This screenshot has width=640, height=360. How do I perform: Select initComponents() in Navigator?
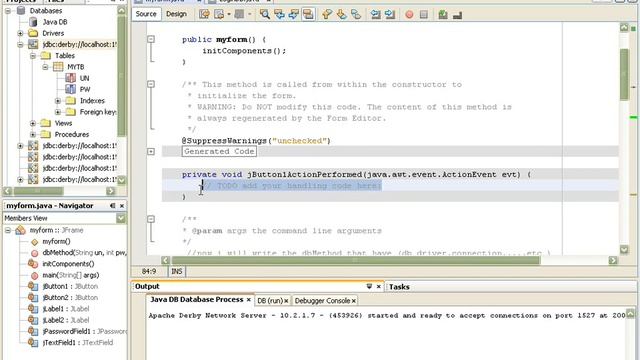[68, 264]
